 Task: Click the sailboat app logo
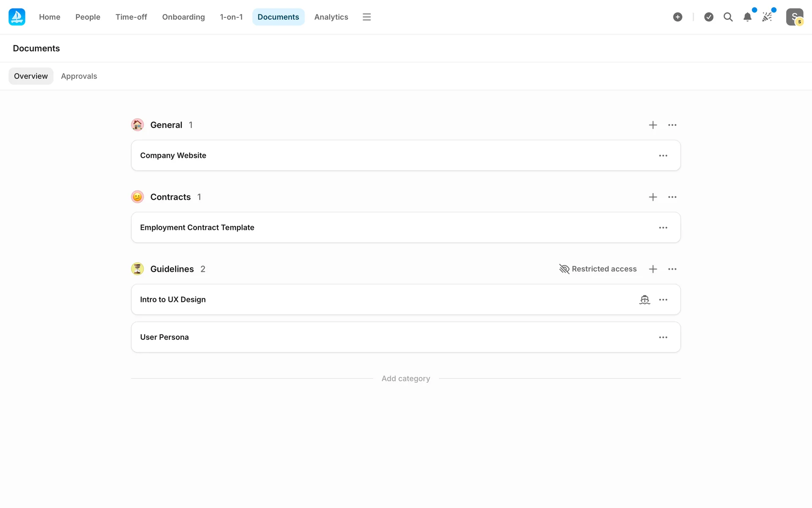pos(17,17)
